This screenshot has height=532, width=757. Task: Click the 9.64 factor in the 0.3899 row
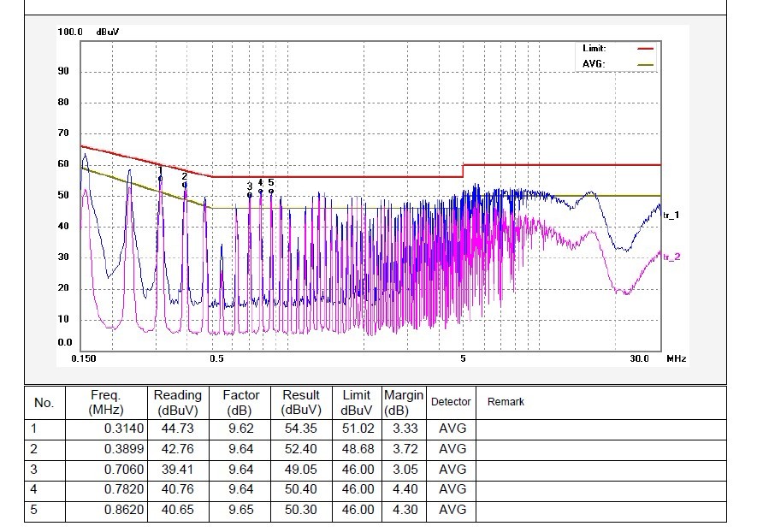point(240,449)
